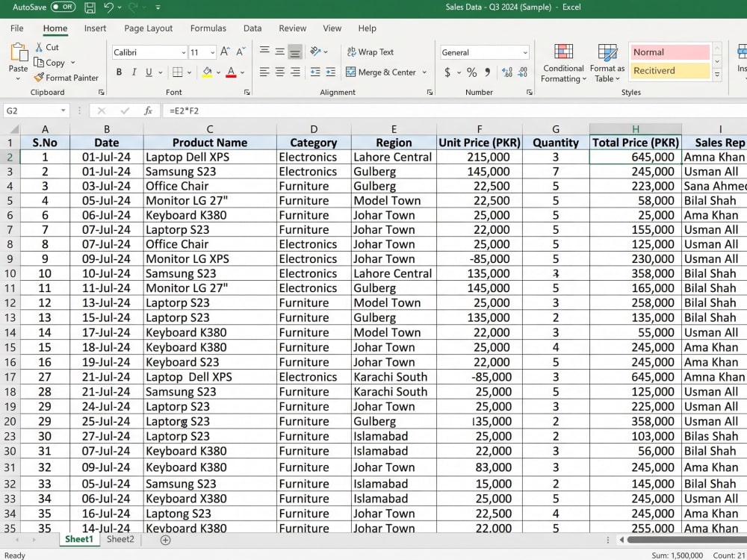747x560 pixels.
Task: Toggle Italic formatting
Action: click(x=134, y=72)
